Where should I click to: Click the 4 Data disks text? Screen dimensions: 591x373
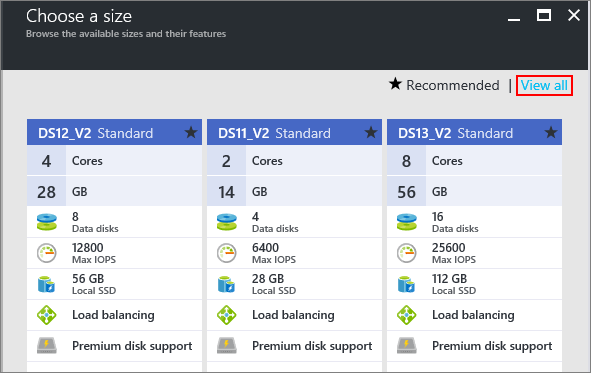(275, 222)
